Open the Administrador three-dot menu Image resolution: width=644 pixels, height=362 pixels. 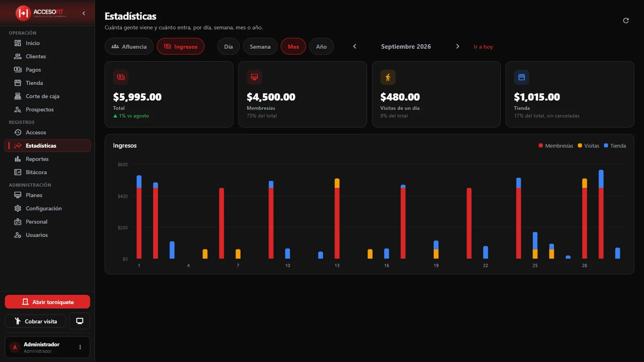(80, 347)
